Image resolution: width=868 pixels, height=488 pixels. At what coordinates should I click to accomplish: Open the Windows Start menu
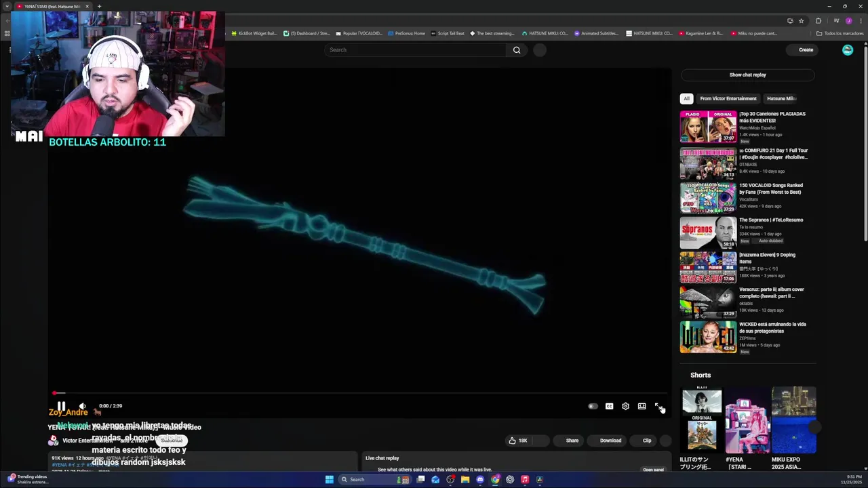click(x=329, y=479)
